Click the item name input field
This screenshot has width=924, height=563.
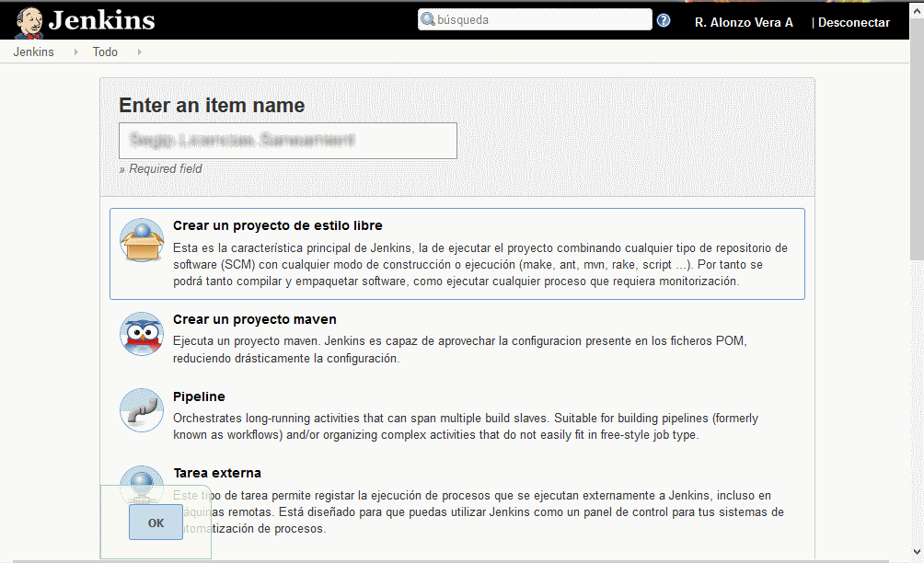pyautogui.click(x=287, y=141)
